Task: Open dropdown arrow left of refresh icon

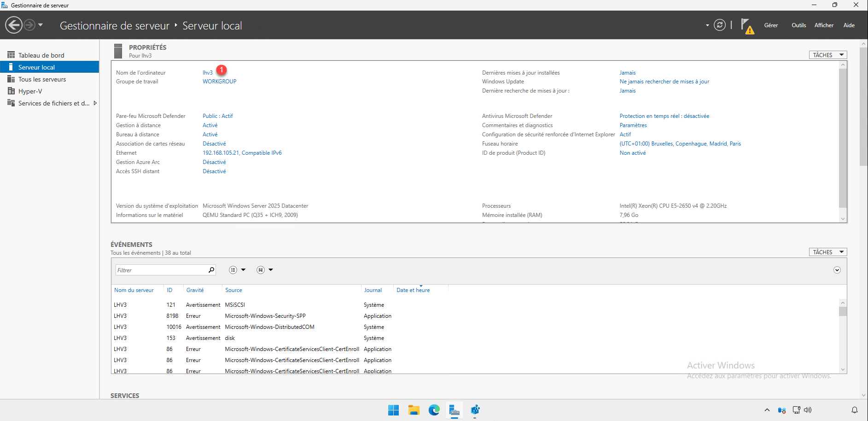Action: [x=707, y=25]
